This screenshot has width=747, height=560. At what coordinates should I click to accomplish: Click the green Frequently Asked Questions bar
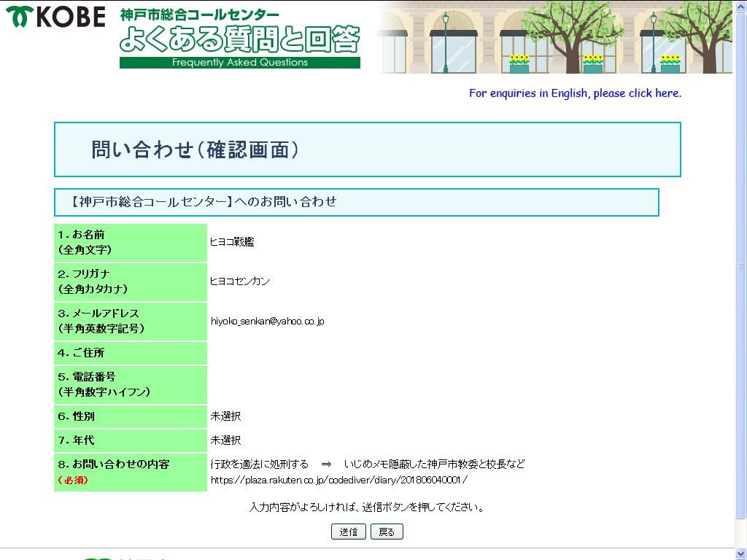[x=239, y=63]
